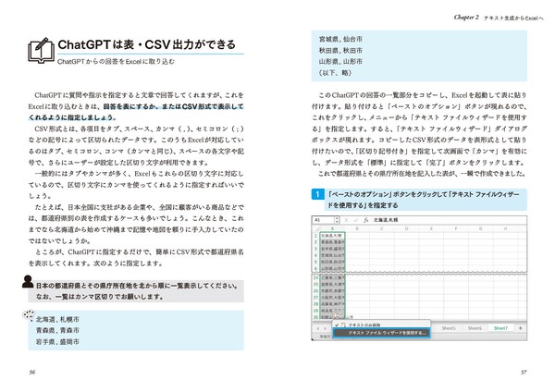Select column E header
555x392 pixels.
point(431,229)
